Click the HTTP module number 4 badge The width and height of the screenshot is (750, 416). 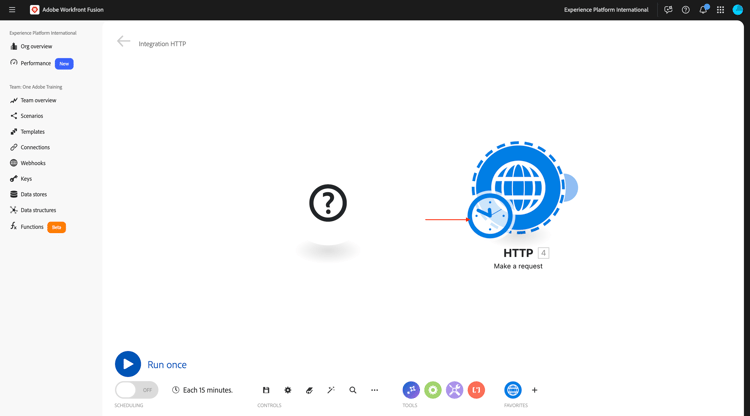543,253
